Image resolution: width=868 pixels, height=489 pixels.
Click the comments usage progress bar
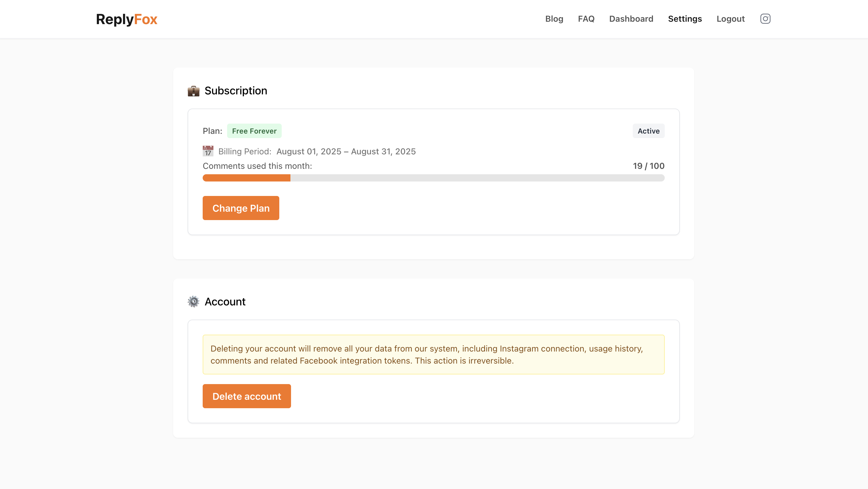[x=433, y=178]
